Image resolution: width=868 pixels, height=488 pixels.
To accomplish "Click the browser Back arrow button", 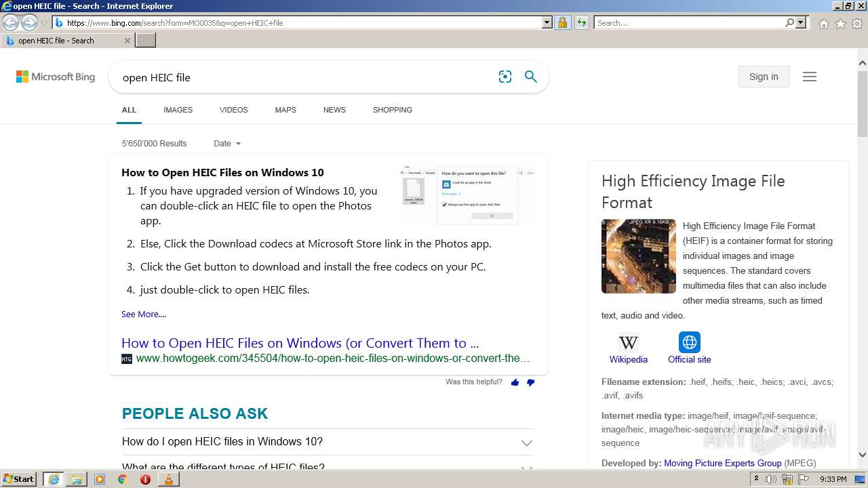I will 10,22.
